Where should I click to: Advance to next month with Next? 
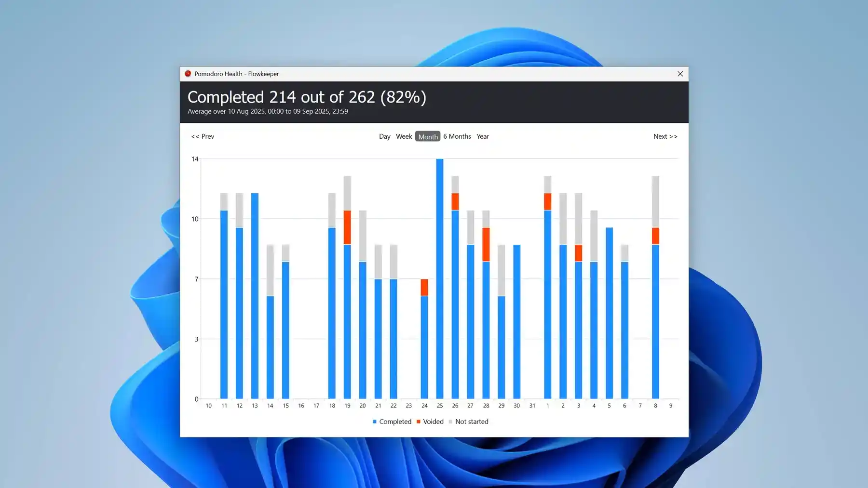click(x=665, y=136)
